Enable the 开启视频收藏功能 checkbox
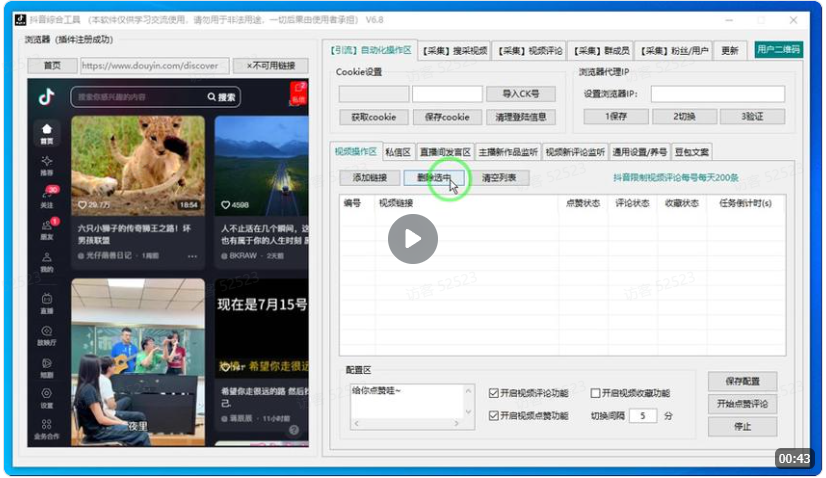 tap(596, 393)
